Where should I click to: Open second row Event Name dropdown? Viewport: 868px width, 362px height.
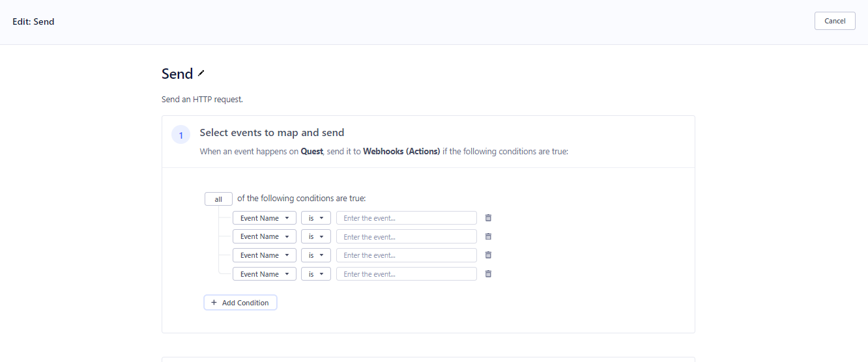pos(264,236)
